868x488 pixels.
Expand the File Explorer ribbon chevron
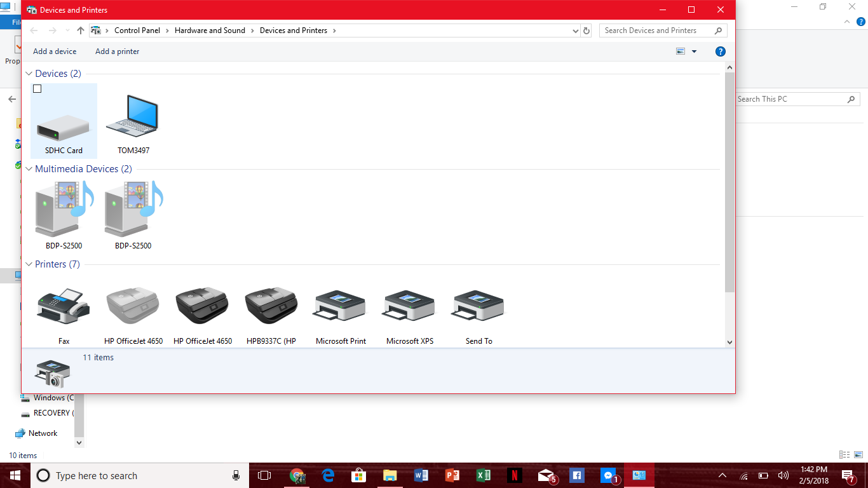point(846,22)
